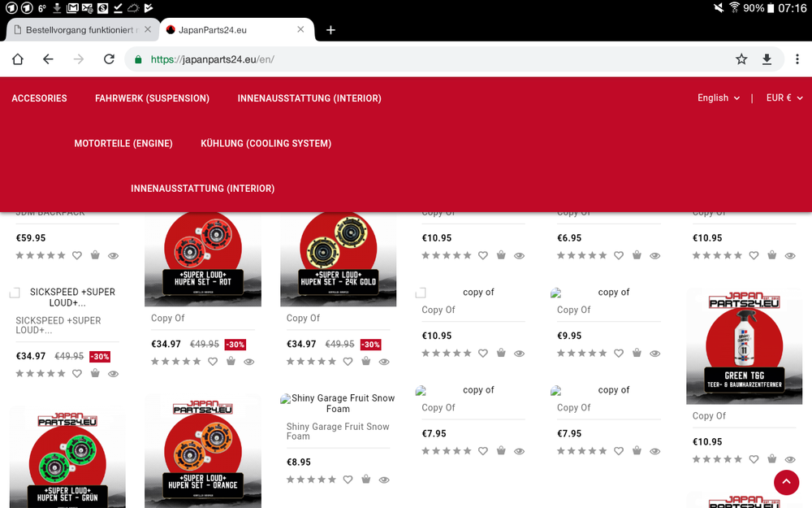Image resolution: width=812 pixels, height=508 pixels.
Task: Expand the English language dropdown
Action: click(x=719, y=98)
